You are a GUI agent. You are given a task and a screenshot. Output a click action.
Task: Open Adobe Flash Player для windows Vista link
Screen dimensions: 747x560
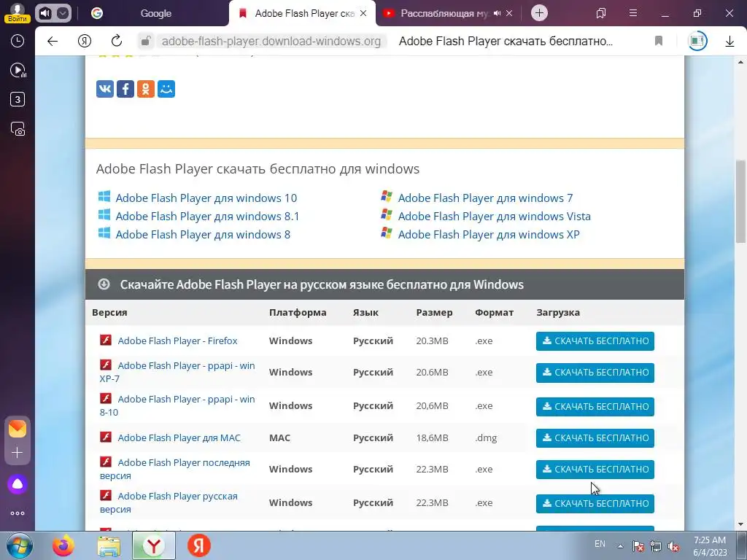point(494,216)
